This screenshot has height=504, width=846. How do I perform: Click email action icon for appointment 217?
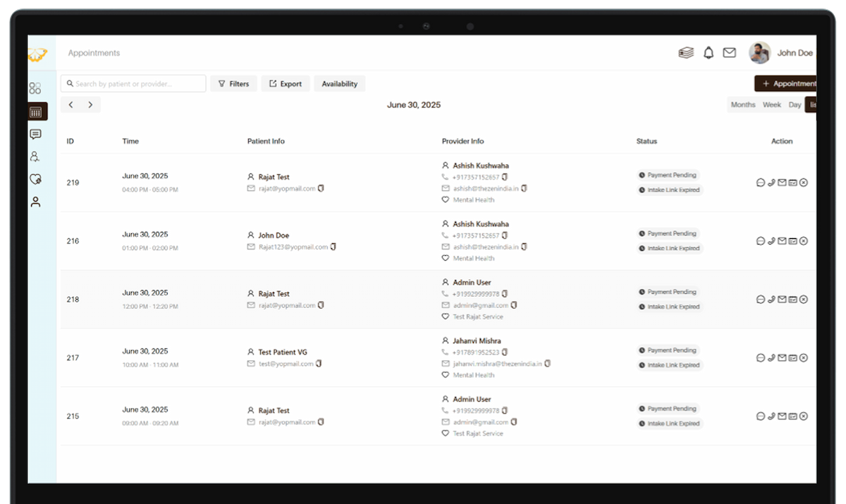pos(782,358)
